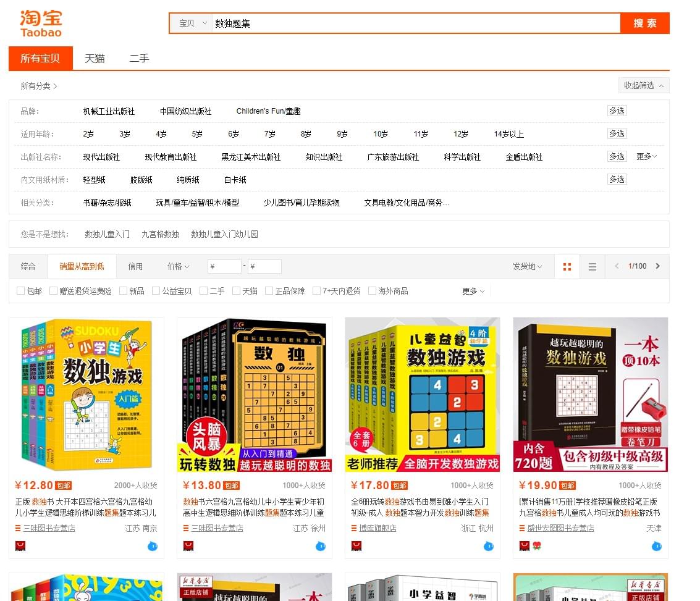Go to next results page arrow
This screenshot has height=601, width=700.
657,266
